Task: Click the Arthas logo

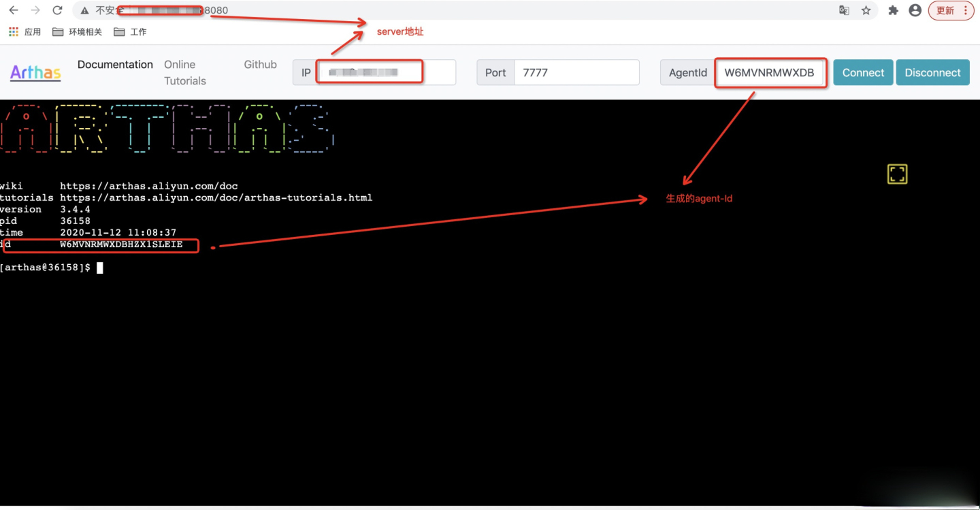Action: click(35, 72)
